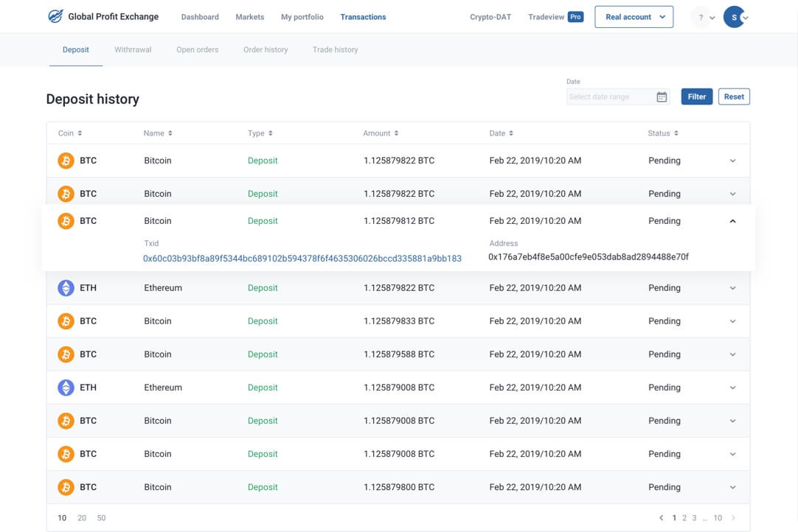Viewport: 798px width, 532px height.
Task: Expand the 1.125879588 BTC row details
Action: coord(732,354)
